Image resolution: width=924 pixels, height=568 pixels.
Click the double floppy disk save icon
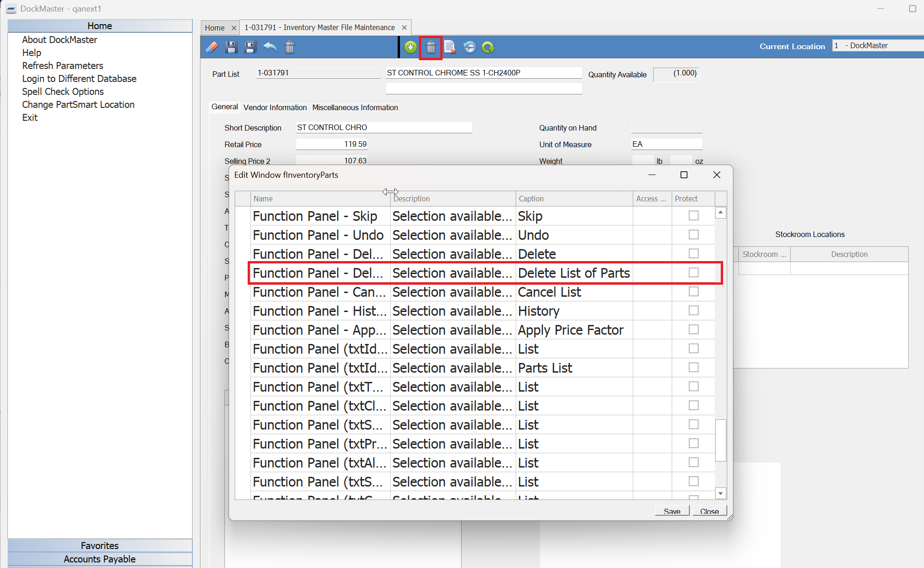[x=250, y=47]
